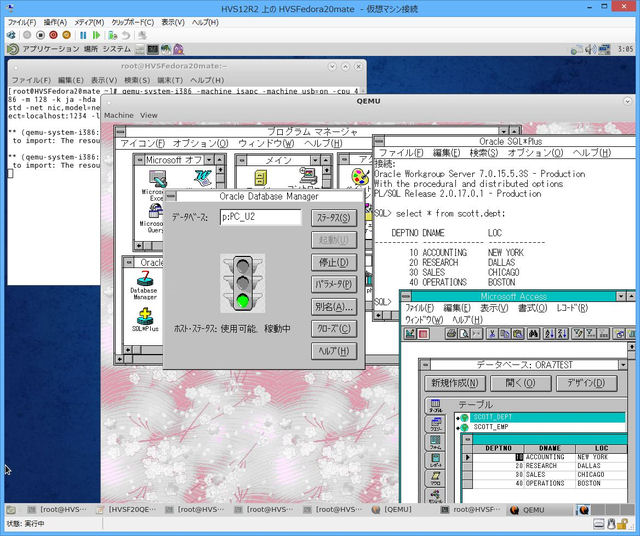
Task: Click the Hyper-V red shutdown icon
Action: coord(53,35)
